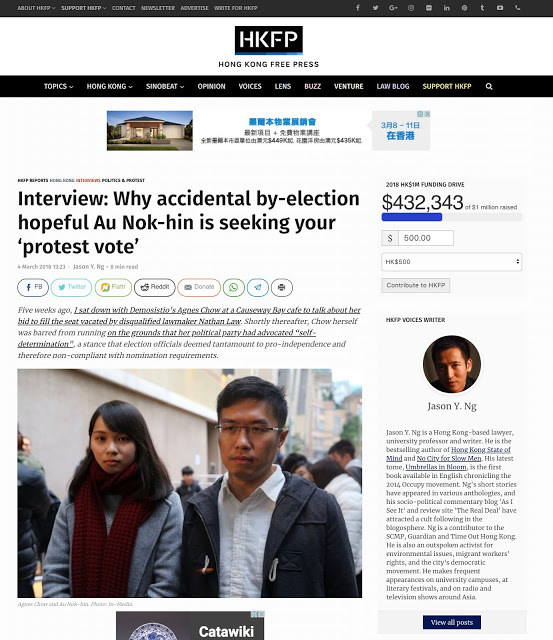Go to the Opinion section
Viewport: 553px width, 640px height.
click(x=211, y=87)
